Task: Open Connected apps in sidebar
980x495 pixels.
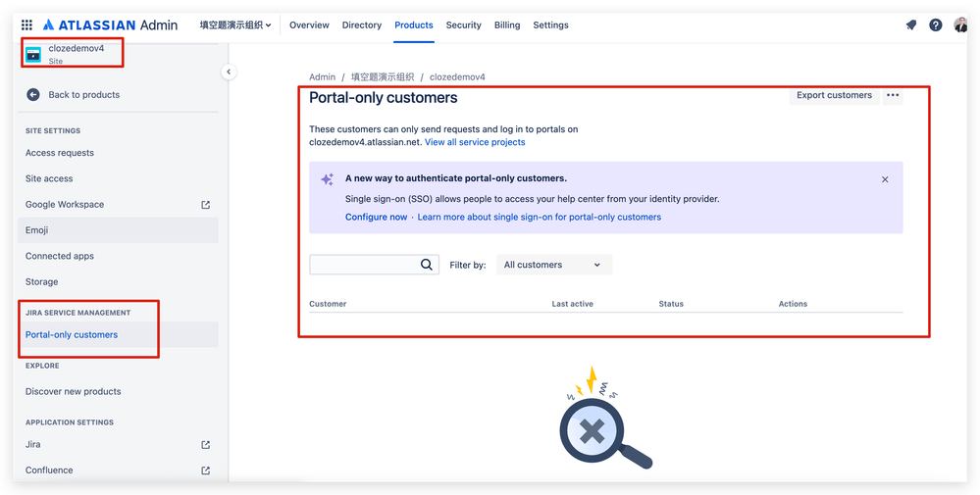Action: 118,256
